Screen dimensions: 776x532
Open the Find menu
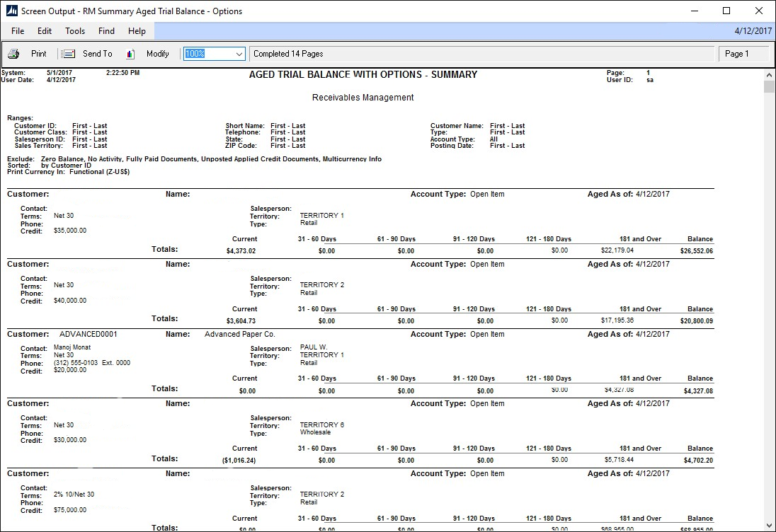click(105, 30)
